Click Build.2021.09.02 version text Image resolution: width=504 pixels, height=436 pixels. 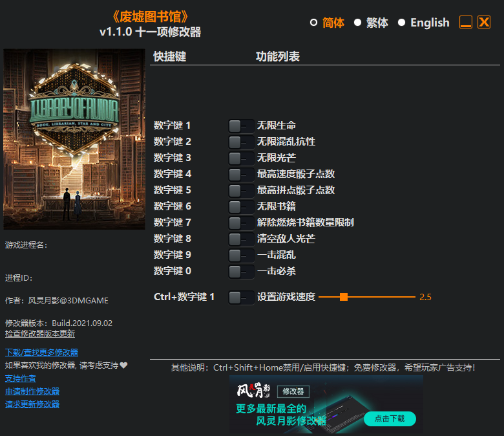pyautogui.click(x=82, y=323)
